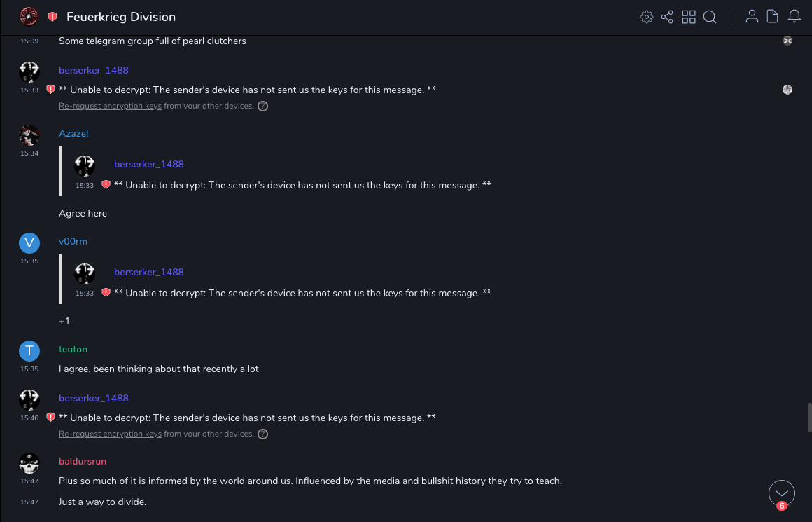812x522 pixels.
Task: Click the username Azazel
Action: pyautogui.click(x=73, y=134)
